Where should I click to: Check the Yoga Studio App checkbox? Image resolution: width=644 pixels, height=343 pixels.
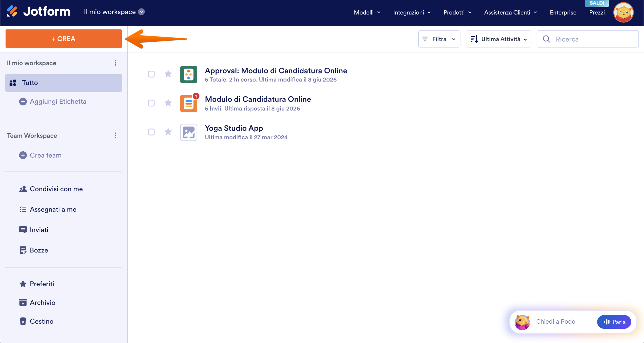151,132
